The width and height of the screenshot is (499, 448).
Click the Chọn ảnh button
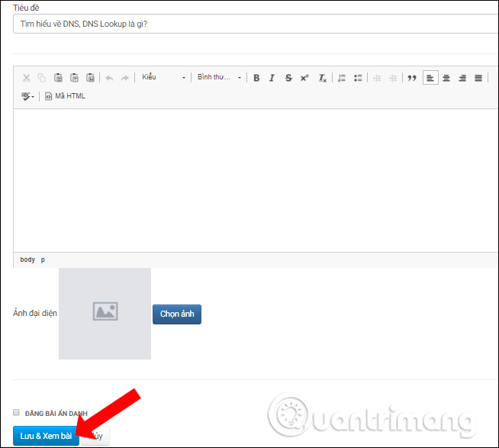[x=177, y=314]
